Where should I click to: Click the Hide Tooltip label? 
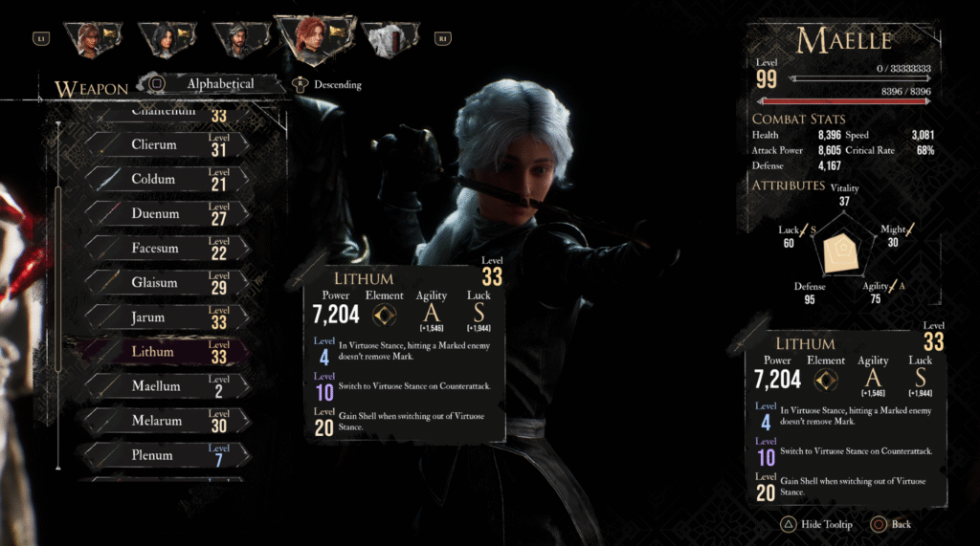tap(827, 524)
